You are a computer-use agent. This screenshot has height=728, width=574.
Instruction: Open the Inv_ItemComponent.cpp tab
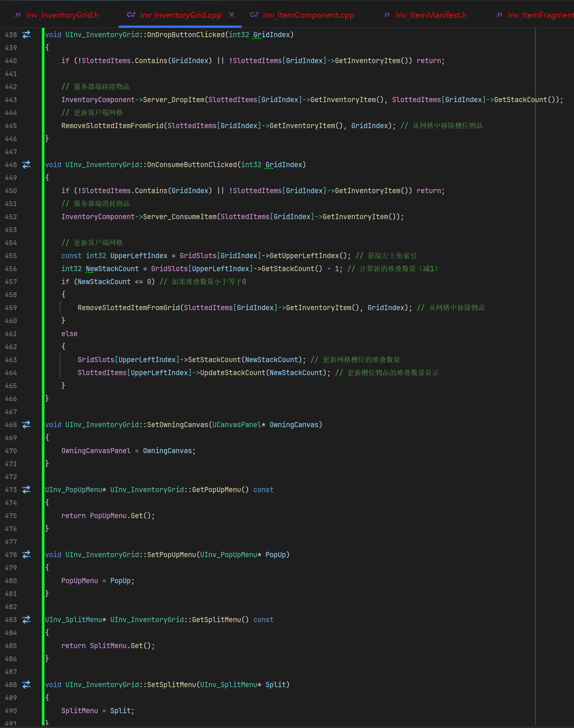[x=308, y=15]
